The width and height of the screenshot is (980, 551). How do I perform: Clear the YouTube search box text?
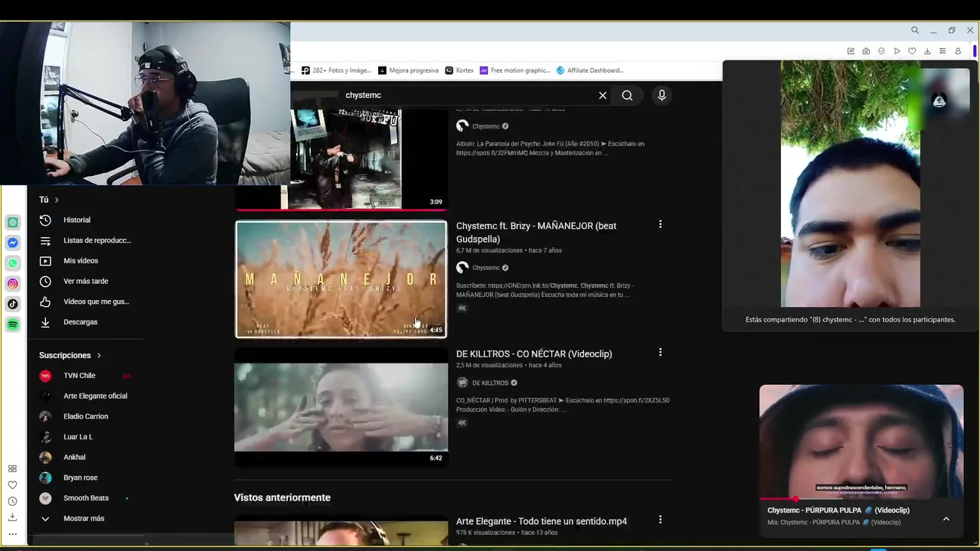coord(603,95)
